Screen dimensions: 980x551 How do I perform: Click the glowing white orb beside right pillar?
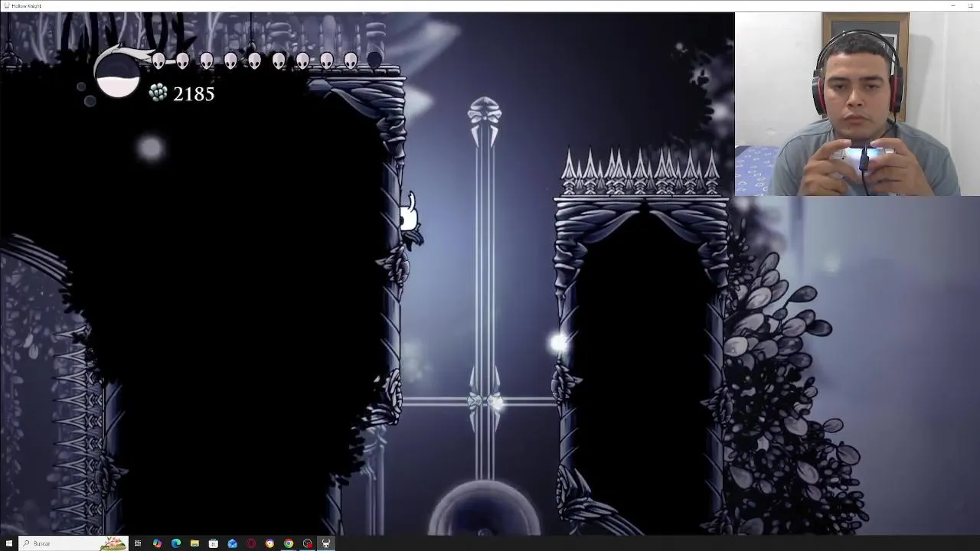[x=558, y=344]
